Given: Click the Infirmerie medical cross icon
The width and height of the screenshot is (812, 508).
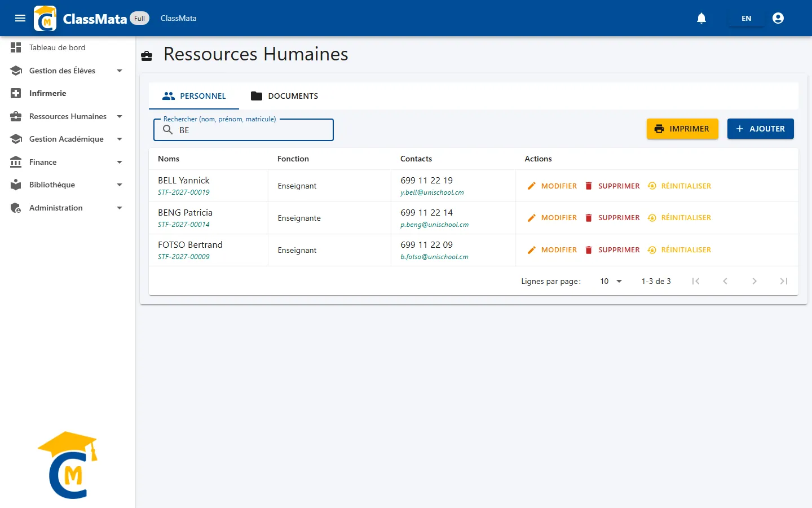Looking at the screenshot, I should (x=16, y=93).
